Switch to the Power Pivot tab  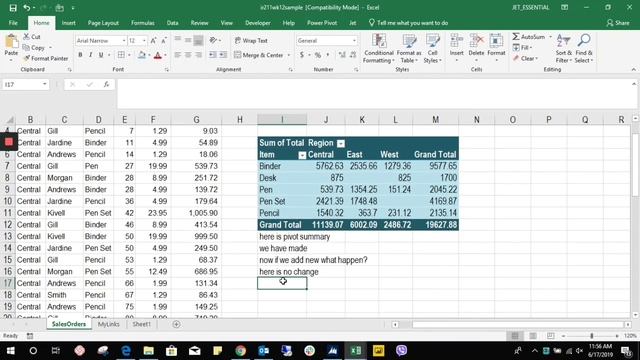point(322,23)
